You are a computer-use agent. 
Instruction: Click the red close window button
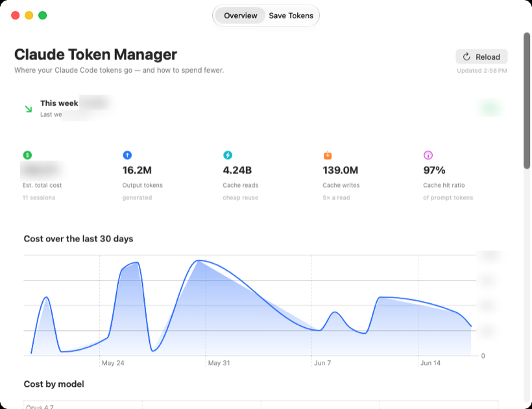16,16
